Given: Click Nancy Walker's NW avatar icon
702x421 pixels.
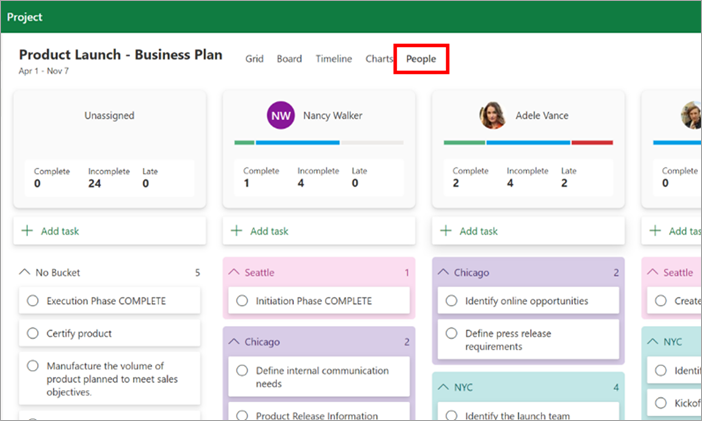Looking at the screenshot, I should click(x=282, y=116).
